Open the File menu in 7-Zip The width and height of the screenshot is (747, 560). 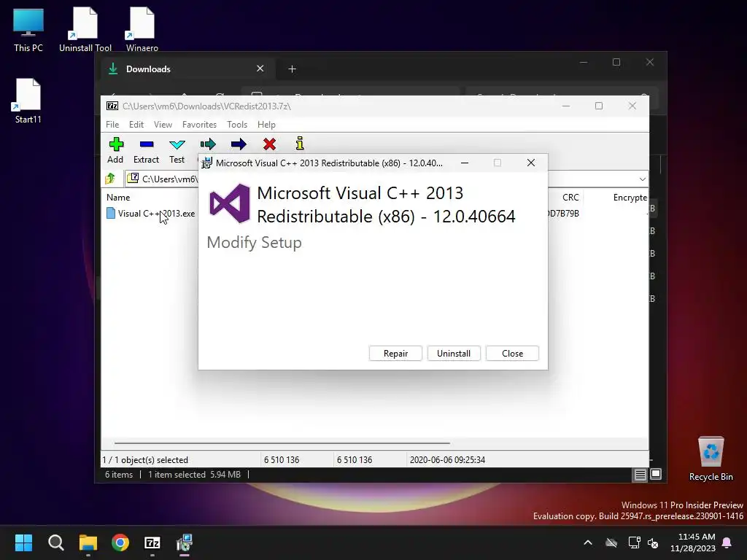tap(112, 124)
